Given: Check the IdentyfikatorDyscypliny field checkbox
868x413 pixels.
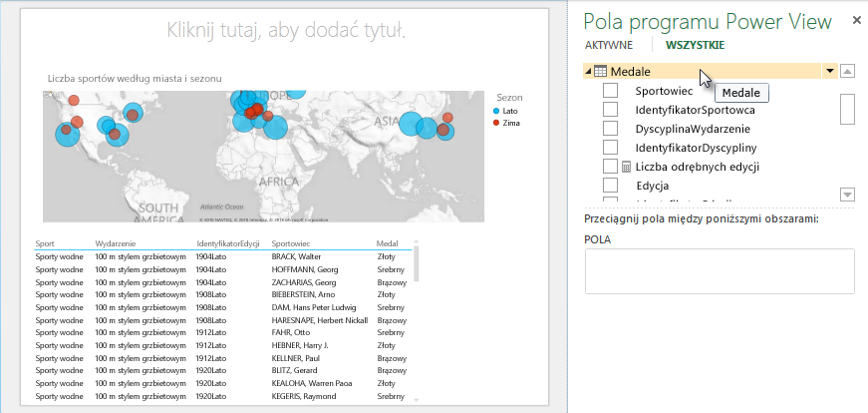Looking at the screenshot, I should tap(610, 147).
